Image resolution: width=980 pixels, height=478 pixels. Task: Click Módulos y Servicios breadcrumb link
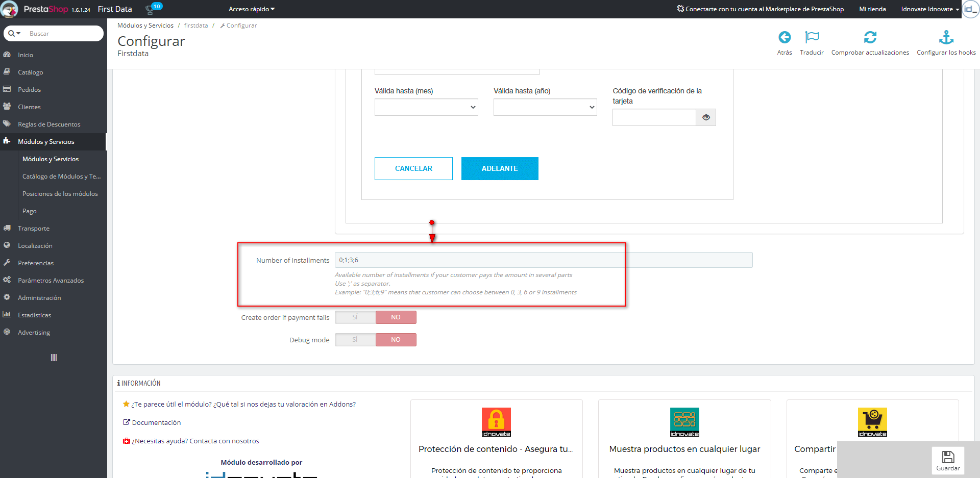click(145, 26)
